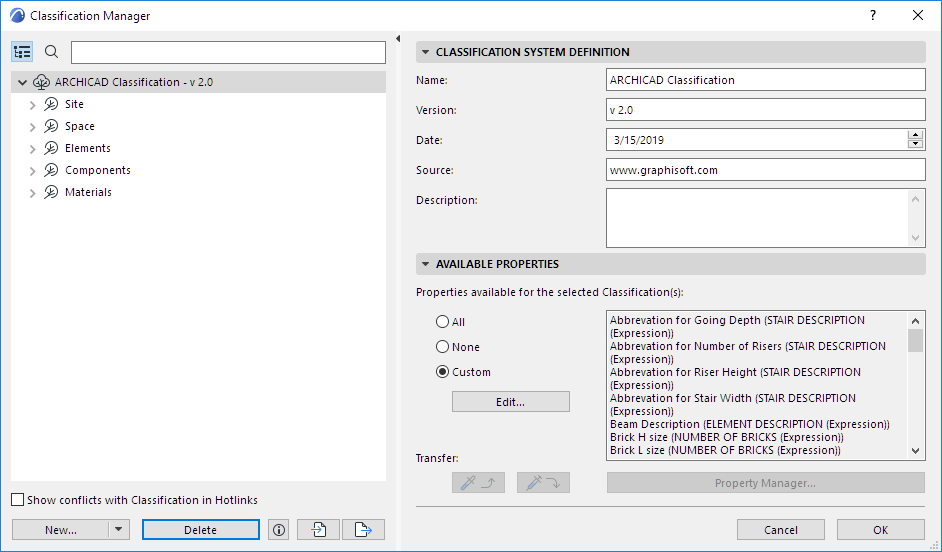Click the Description field scroll down arrow
The width and height of the screenshot is (942, 552).
point(915,238)
